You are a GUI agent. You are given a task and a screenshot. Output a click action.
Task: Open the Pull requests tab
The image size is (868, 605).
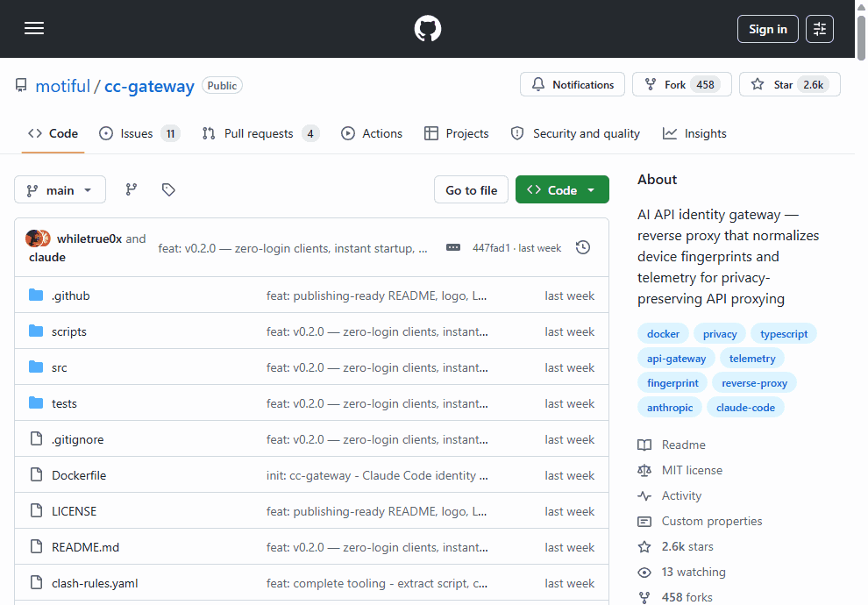pyautogui.click(x=260, y=133)
